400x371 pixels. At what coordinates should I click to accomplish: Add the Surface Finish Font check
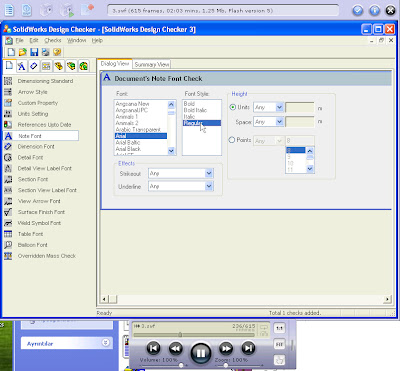41,212
